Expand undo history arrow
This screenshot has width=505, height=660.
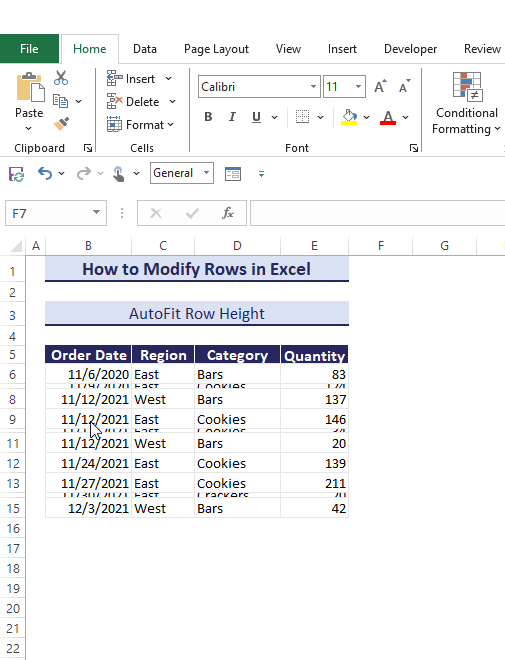[61, 173]
